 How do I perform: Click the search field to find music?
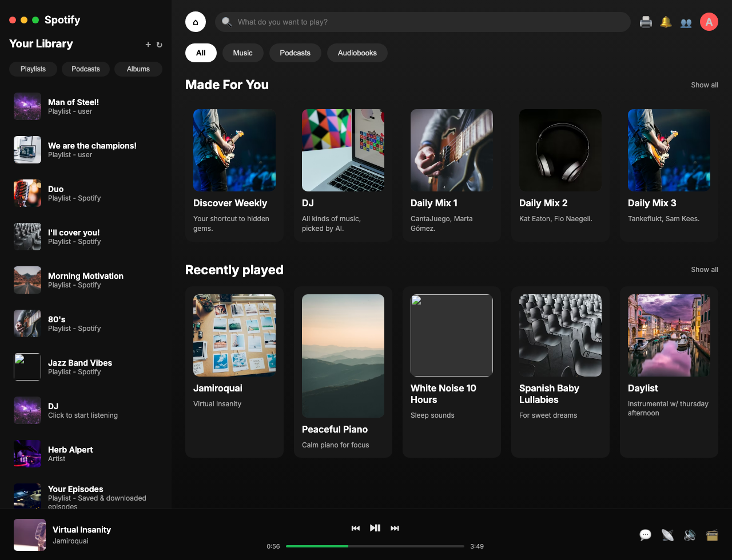423,22
